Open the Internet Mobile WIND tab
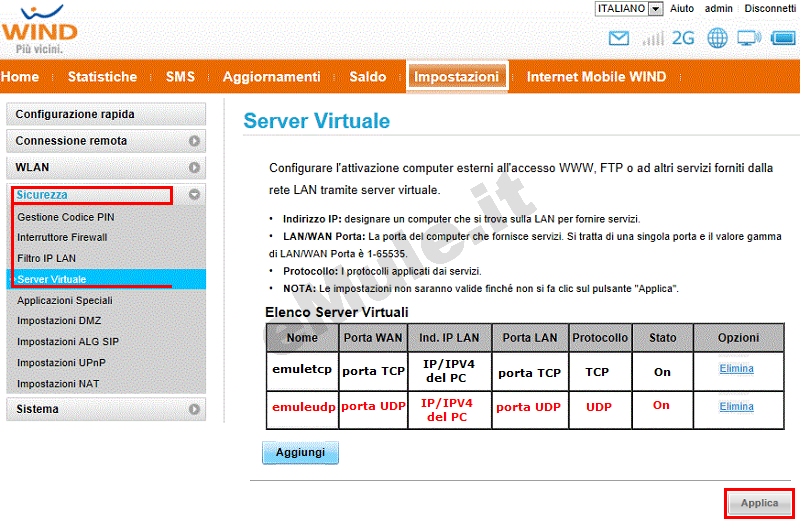 [596, 77]
